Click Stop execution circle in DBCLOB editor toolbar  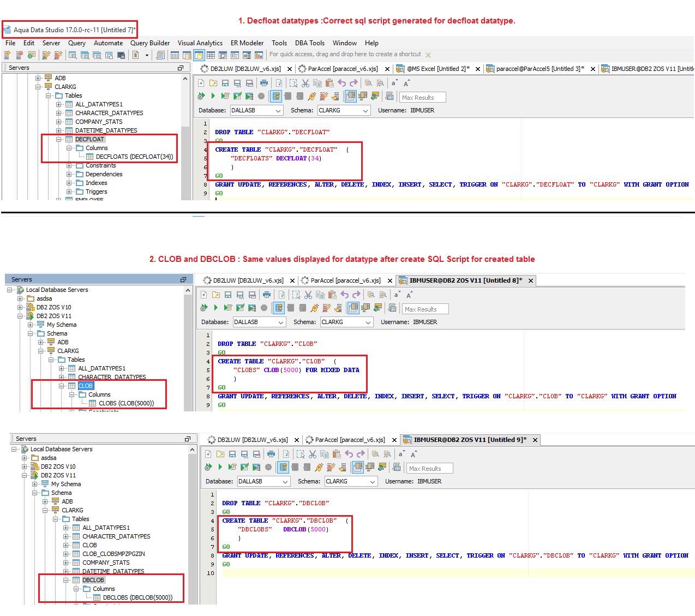tap(268, 467)
